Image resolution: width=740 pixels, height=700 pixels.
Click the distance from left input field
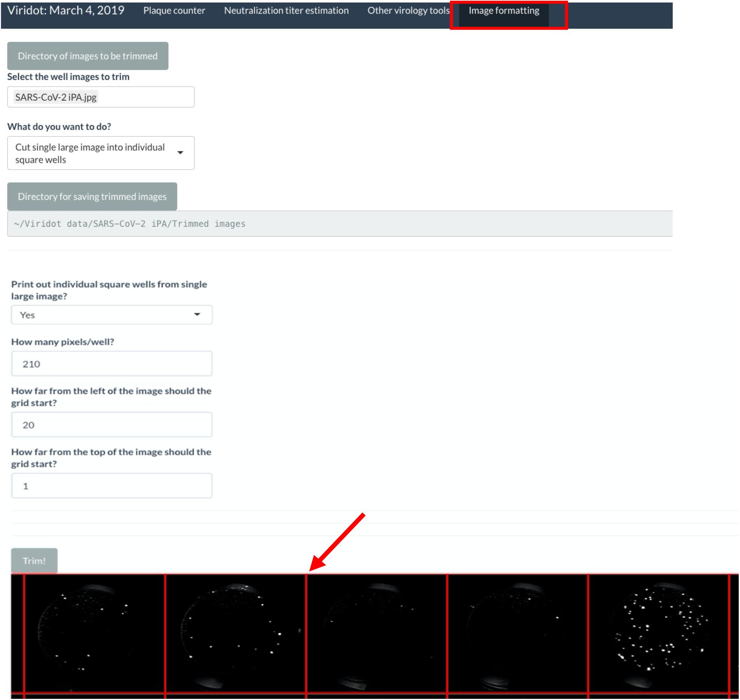111,425
